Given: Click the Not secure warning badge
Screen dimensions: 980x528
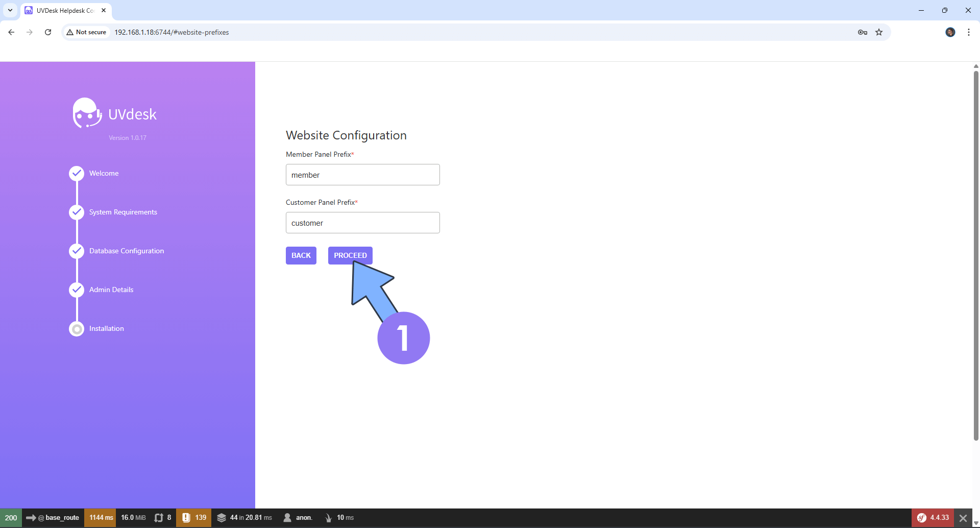Looking at the screenshot, I should (86, 32).
